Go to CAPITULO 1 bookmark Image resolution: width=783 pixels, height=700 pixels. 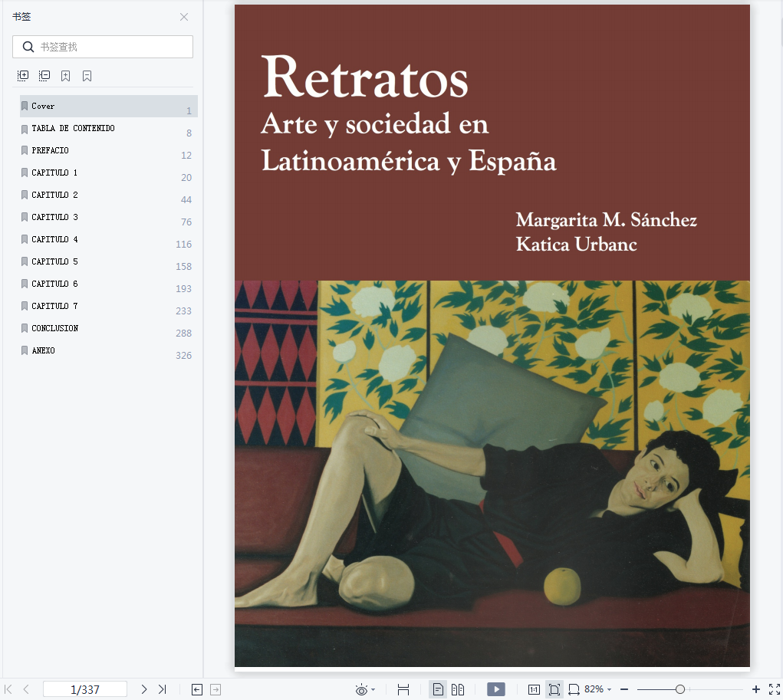pos(109,173)
